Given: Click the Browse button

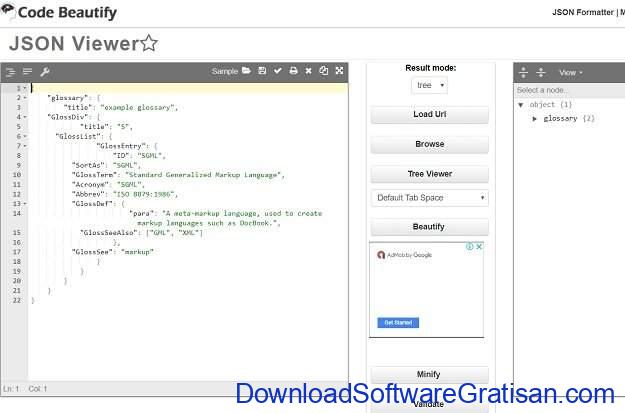Looking at the screenshot, I should click(x=430, y=144).
